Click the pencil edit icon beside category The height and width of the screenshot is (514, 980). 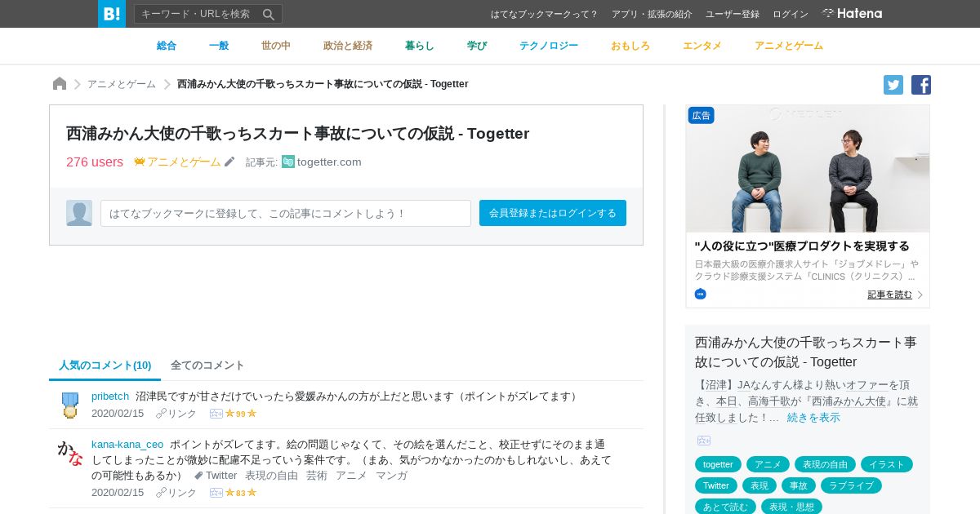point(229,162)
